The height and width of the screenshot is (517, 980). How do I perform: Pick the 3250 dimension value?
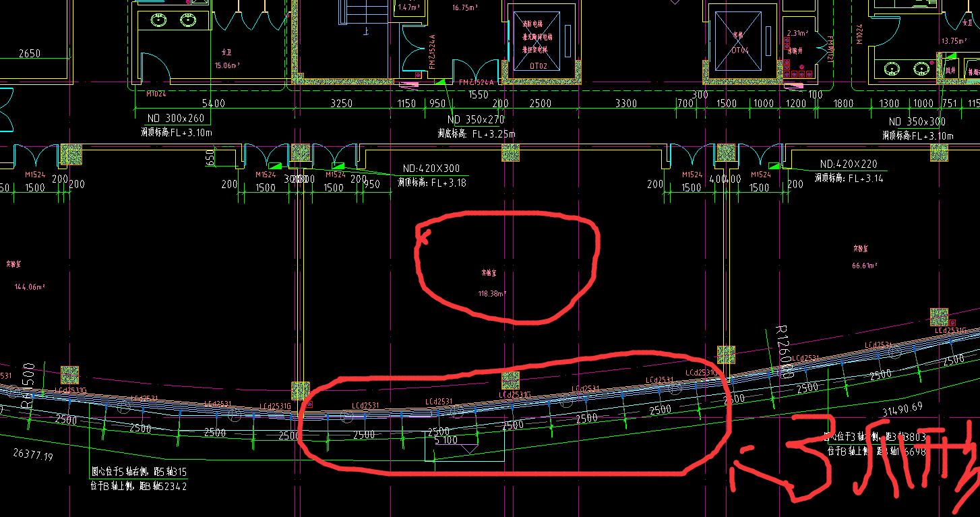click(340, 104)
